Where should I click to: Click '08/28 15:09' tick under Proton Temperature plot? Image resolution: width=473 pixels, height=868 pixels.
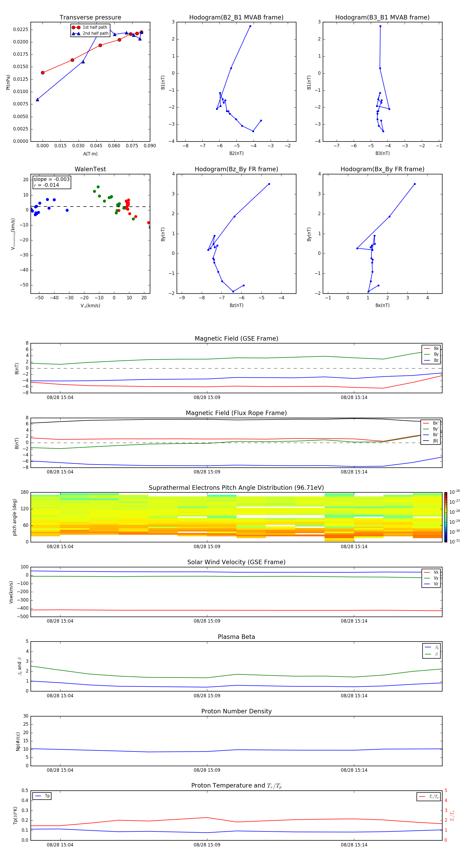pos(207,845)
